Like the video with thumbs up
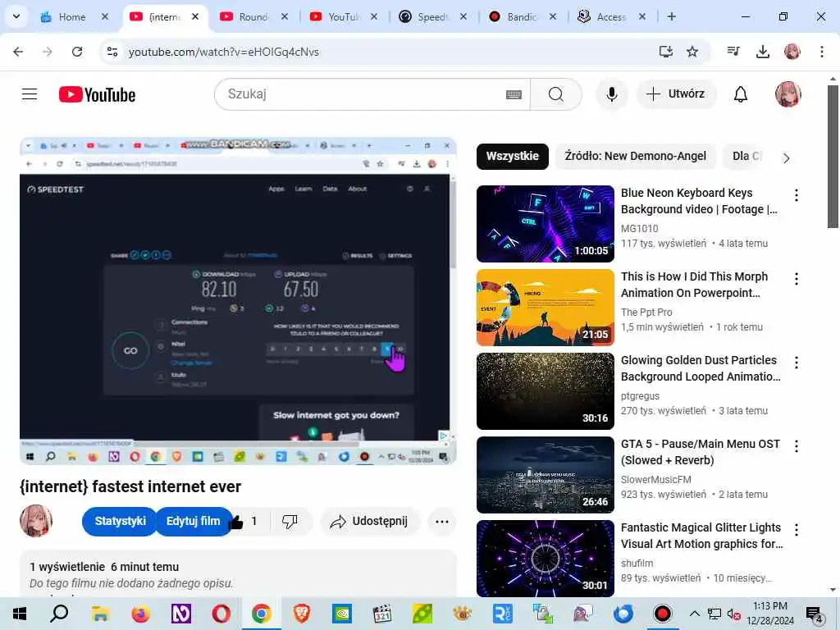The width and height of the screenshot is (840, 630). (x=245, y=521)
